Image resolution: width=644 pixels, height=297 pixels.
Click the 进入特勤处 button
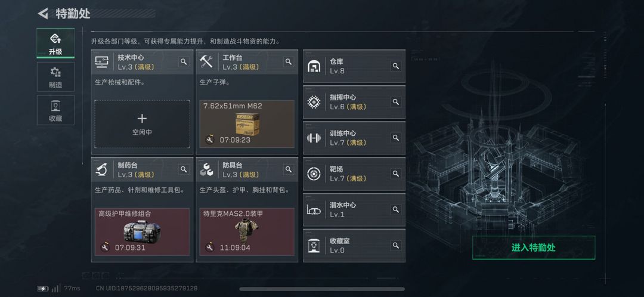[x=534, y=247]
